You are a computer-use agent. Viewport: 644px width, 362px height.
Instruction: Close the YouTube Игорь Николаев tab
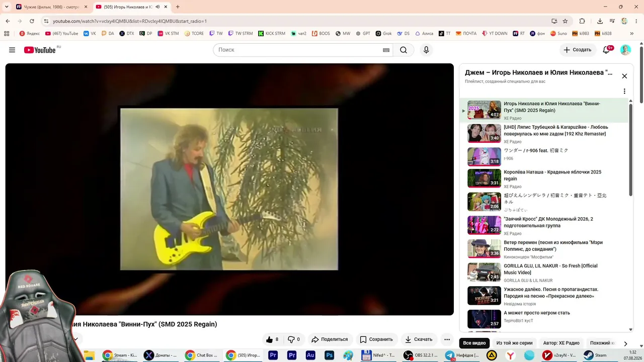(x=166, y=7)
